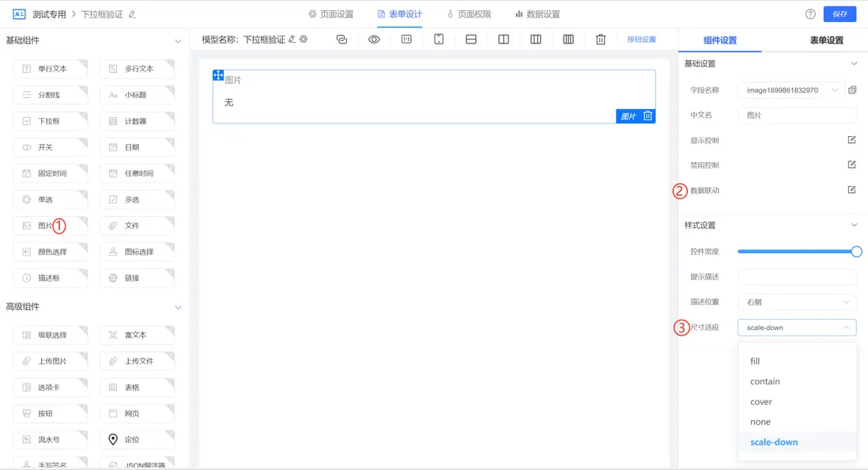Select the mobile phone preview icon
The width and height of the screenshot is (868, 470).
point(439,39)
